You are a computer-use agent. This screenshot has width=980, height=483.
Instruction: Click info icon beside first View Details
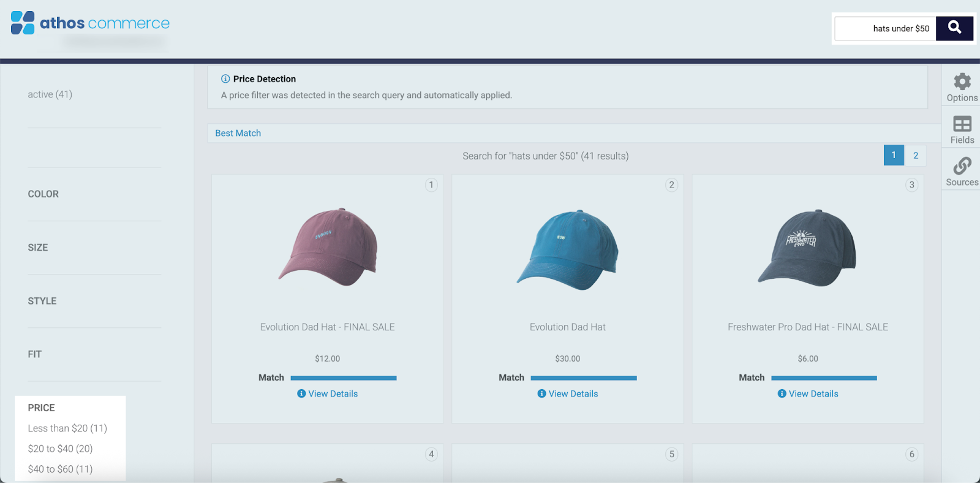tap(301, 394)
